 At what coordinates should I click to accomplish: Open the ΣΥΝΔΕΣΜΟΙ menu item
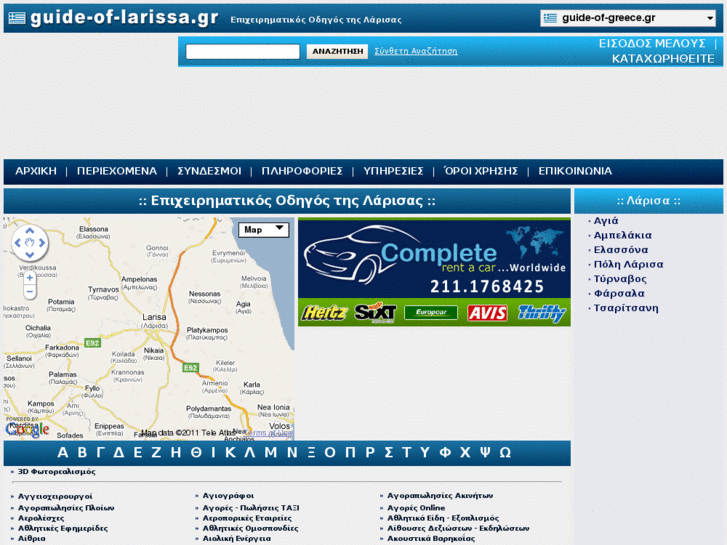(x=209, y=171)
